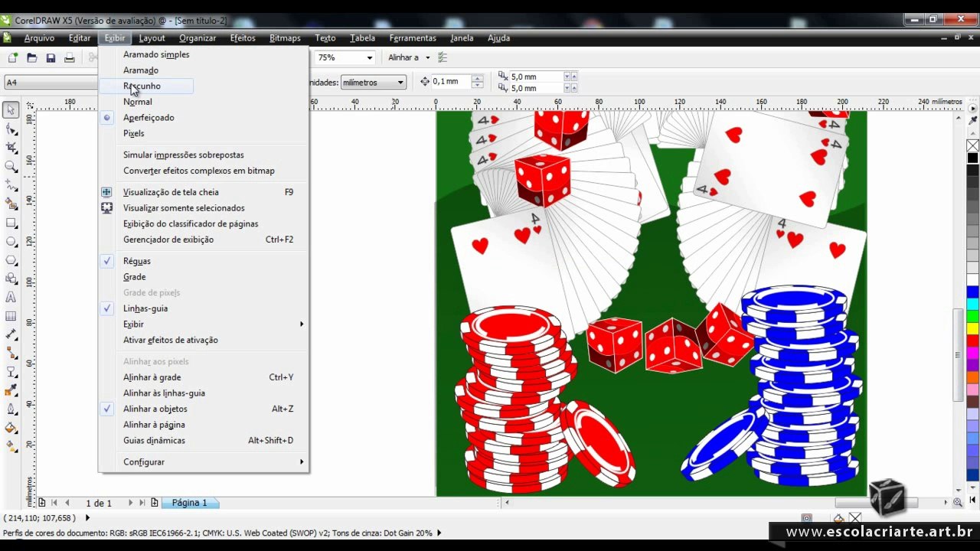This screenshot has width=980, height=551.
Task: Open the Efeitos menu
Action: pyautogui.click(x=243, y=37)
